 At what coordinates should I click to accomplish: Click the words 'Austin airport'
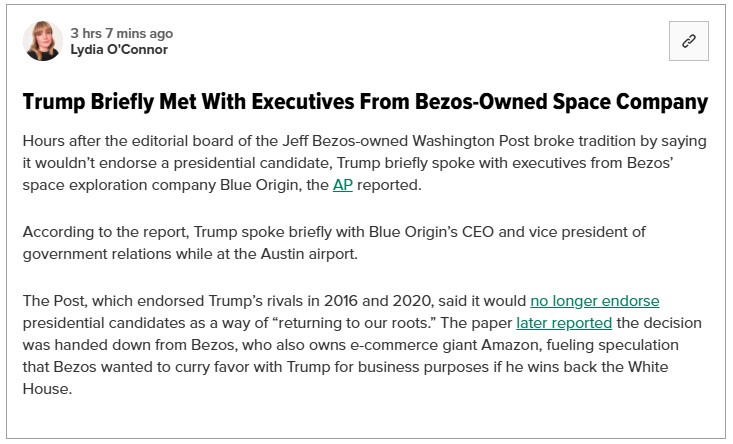309,254
